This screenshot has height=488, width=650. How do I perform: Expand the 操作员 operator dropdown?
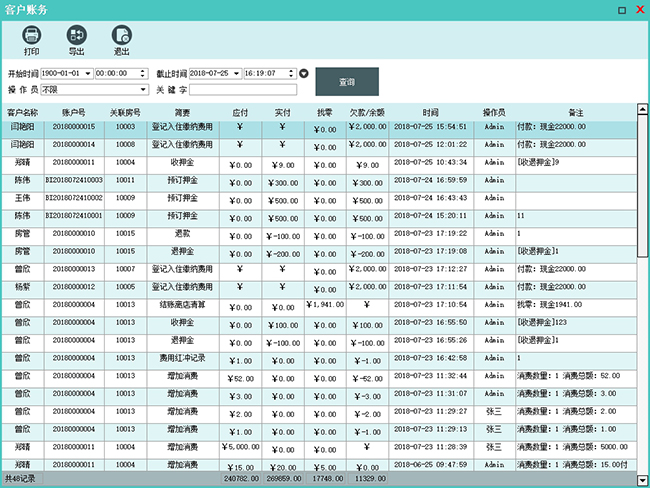pyautogui.click(x=144, y=89)
